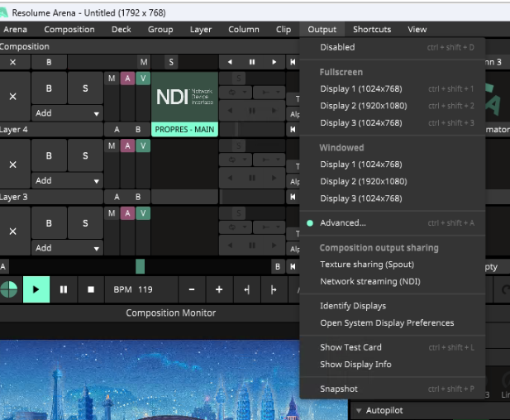Open the top layer's Add blend dropdown
510x420 pixels.
67,113
